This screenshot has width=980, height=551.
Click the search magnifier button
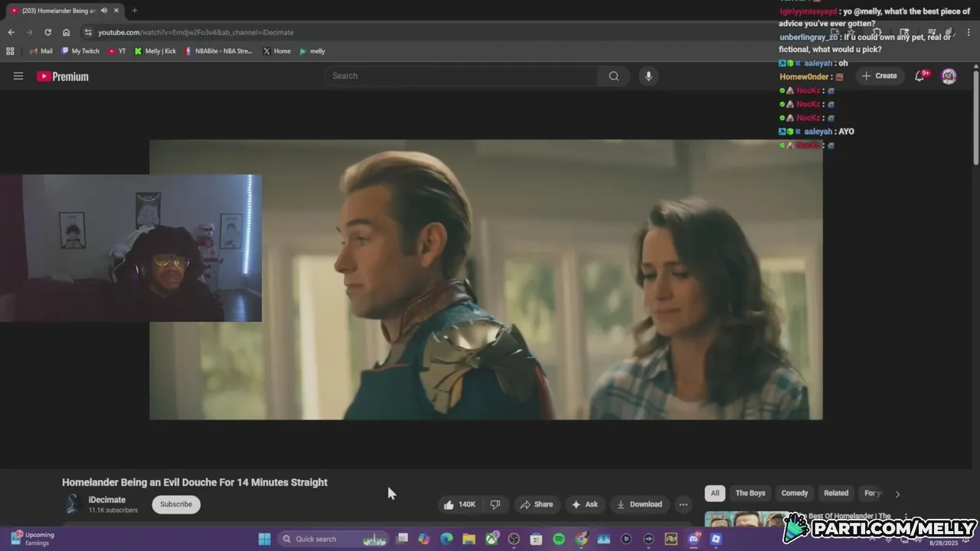(614, 76)
